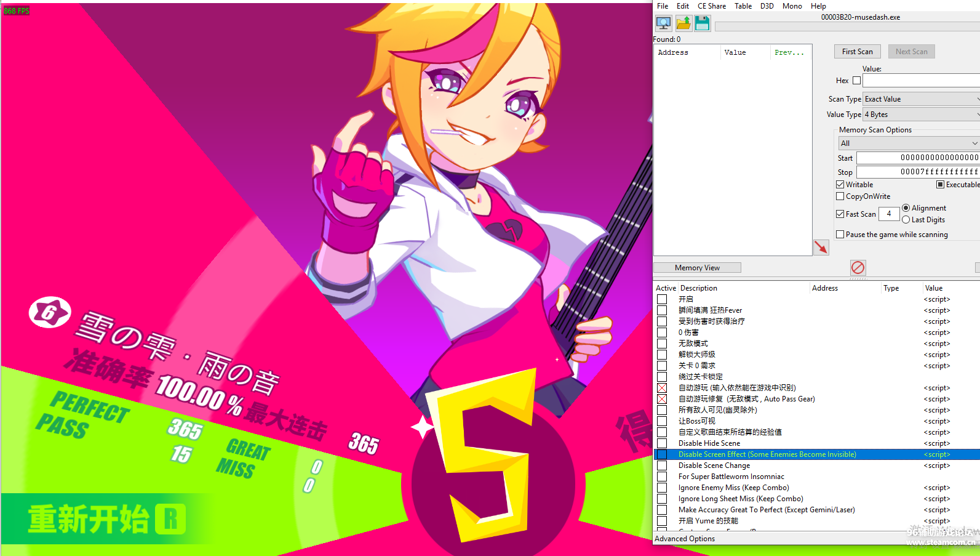980x556 pixels.
Task: Click the Save floppy disk icon
Action: pyautogui.click(x=702, y=23)
